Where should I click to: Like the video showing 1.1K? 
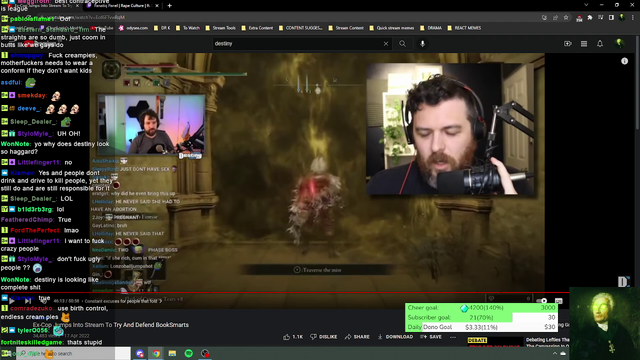[x=293, y=337]
